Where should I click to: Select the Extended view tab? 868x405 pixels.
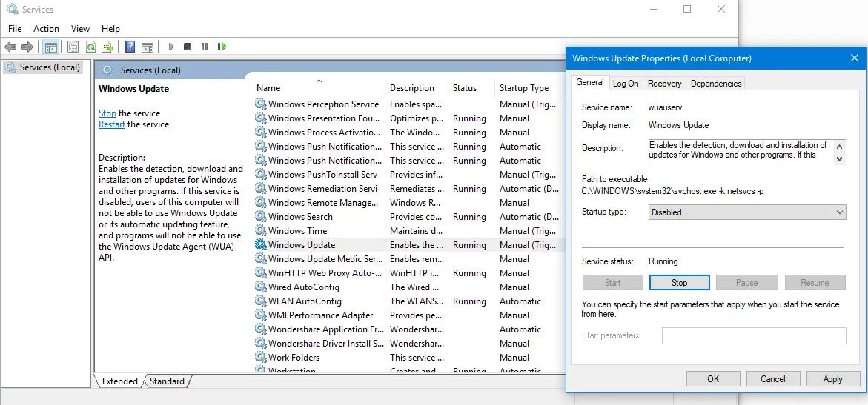point(119,381)
